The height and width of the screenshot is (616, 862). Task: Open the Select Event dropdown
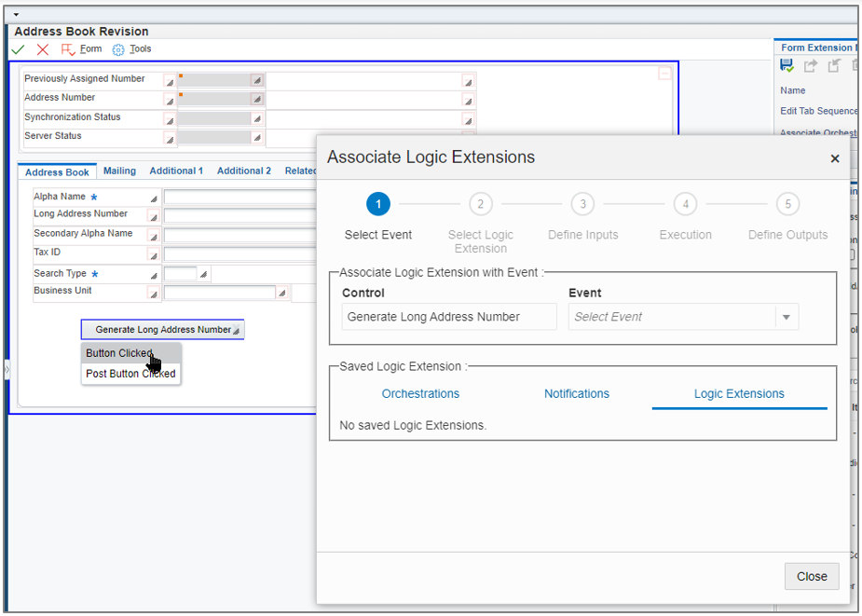(x=786, y=317)
